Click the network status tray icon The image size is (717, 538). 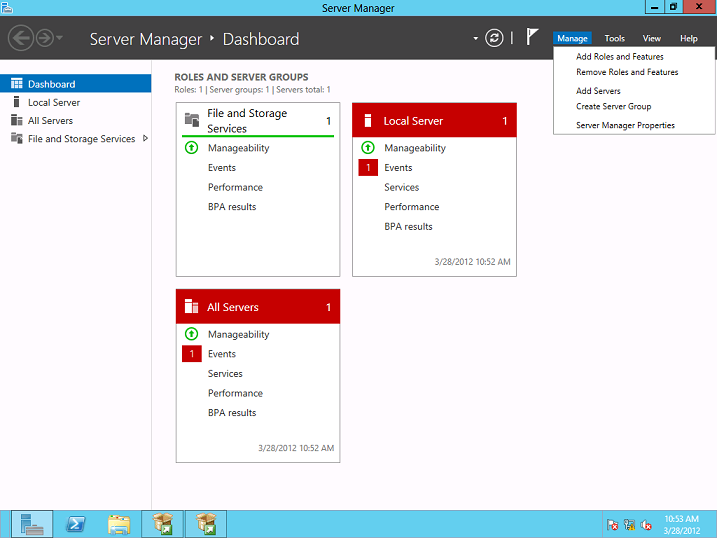pos(630,525)
